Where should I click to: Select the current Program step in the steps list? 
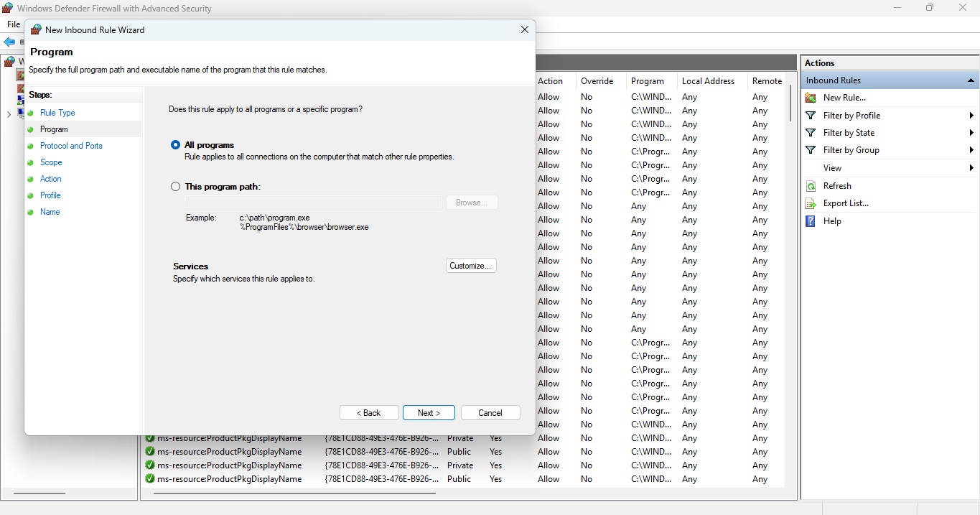pyautogui.click(x=54, y=129)
